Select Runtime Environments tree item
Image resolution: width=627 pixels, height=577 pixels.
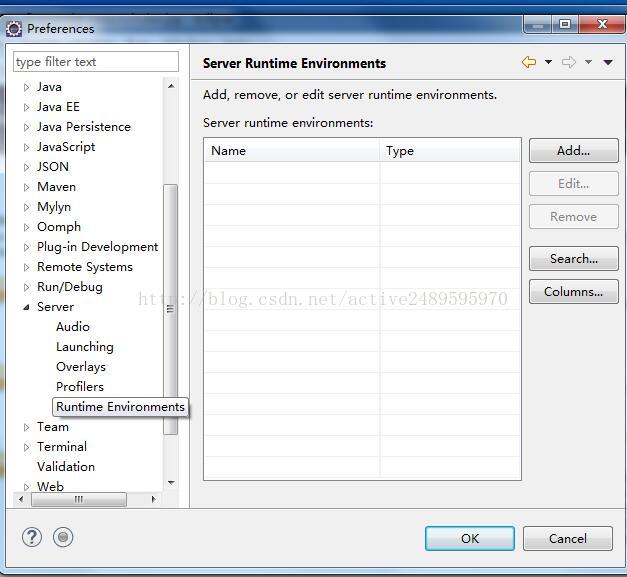point(120,407)
